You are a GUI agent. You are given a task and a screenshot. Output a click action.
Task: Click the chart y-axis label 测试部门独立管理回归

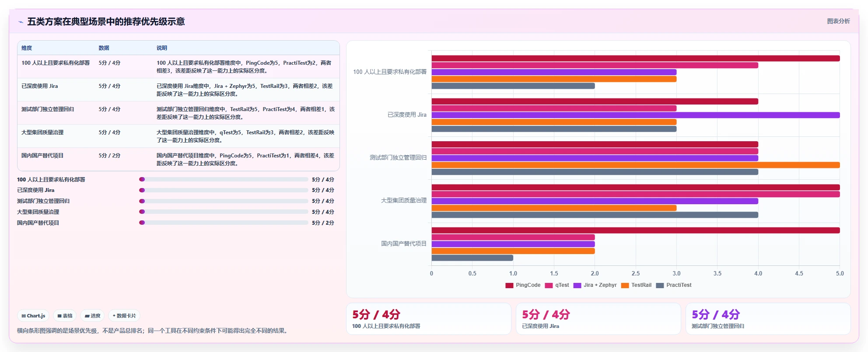point(398,157)
